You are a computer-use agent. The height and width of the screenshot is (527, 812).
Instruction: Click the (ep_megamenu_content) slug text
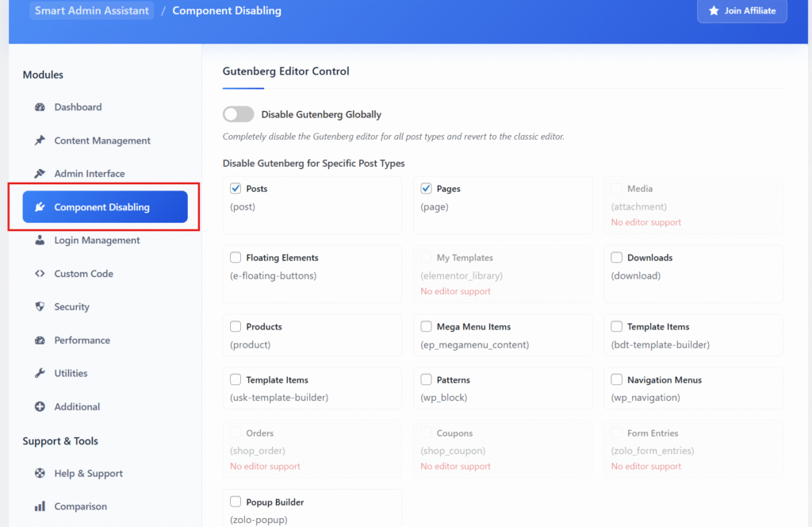(x=475, y=344)
